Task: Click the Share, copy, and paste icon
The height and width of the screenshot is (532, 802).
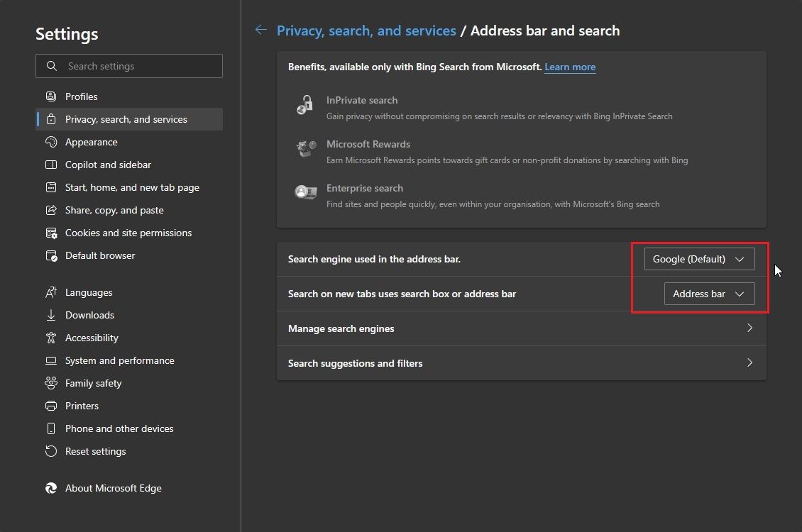Action: click(x=51, y=210)
